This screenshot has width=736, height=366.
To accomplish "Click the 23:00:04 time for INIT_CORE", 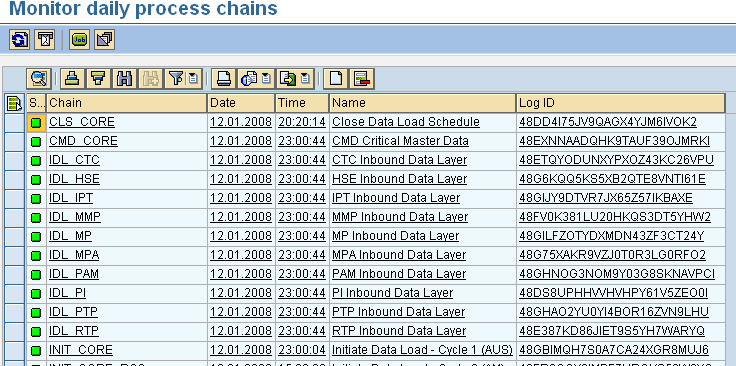I will tap(302, 350).
